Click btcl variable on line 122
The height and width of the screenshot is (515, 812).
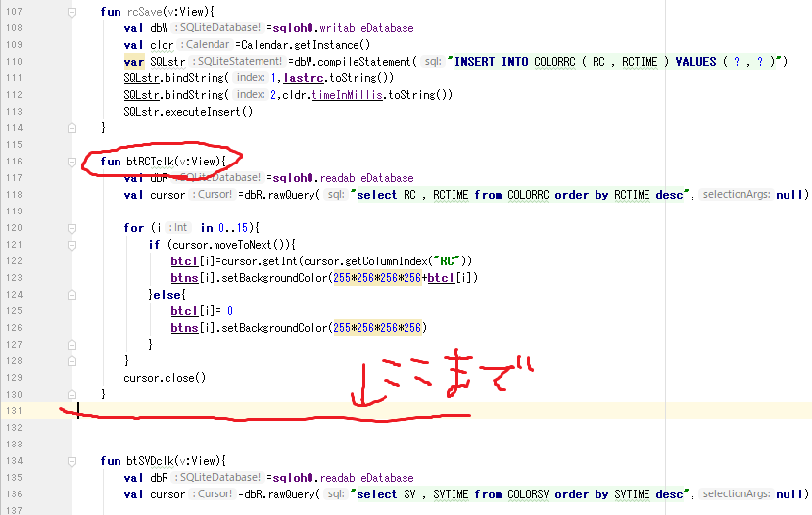pyautogui.click(x=184, y=261)
